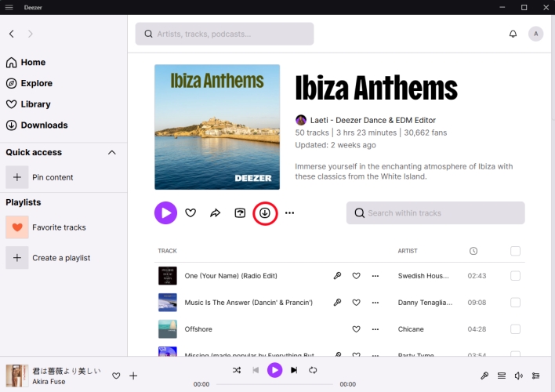The width and height of the screenshot is (555, 392).
Task: Tick the select-all tracks checkbox in header
Action: pos(515,251)
